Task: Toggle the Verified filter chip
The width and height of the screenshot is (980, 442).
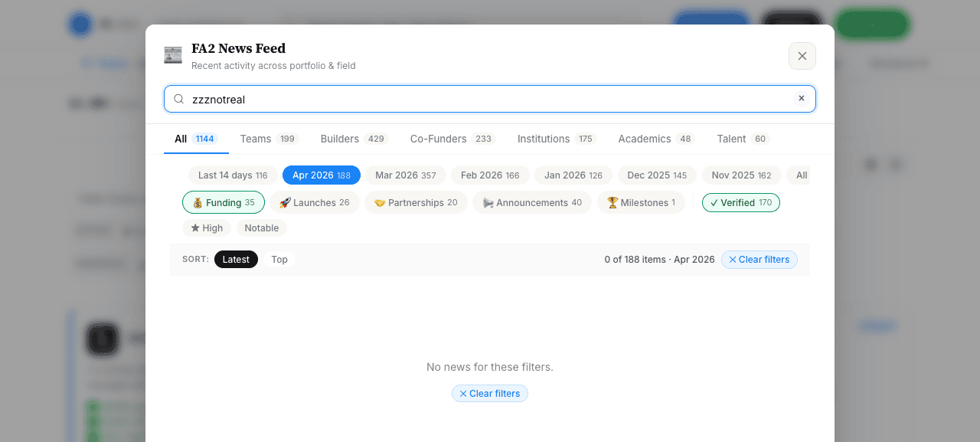Action: (x=741, y=203)
